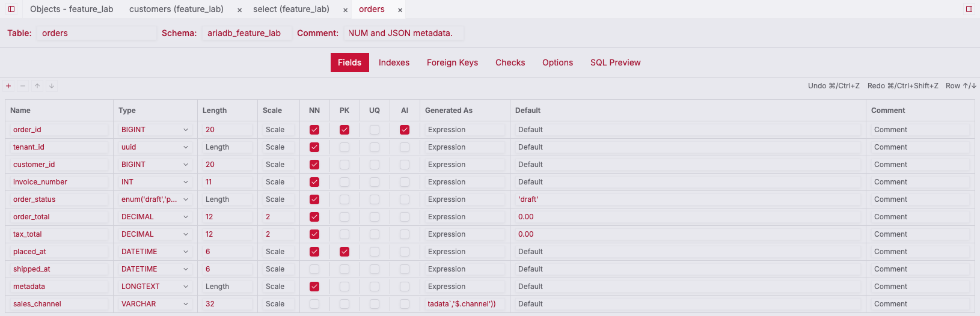Image resolution: width=980 pixels, height=316 pixels.
Task: Remove selected field with minus icon
Action: (23, 86)
